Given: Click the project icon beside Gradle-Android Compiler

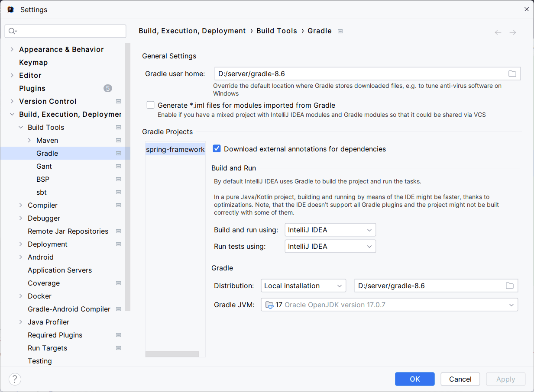Looking at the screenshot, I should 118,309.
